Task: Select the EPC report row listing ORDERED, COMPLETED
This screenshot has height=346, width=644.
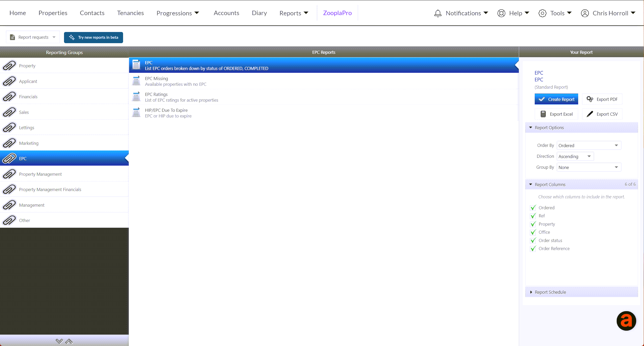Action: pyautogui.click(x=324, y=65)
